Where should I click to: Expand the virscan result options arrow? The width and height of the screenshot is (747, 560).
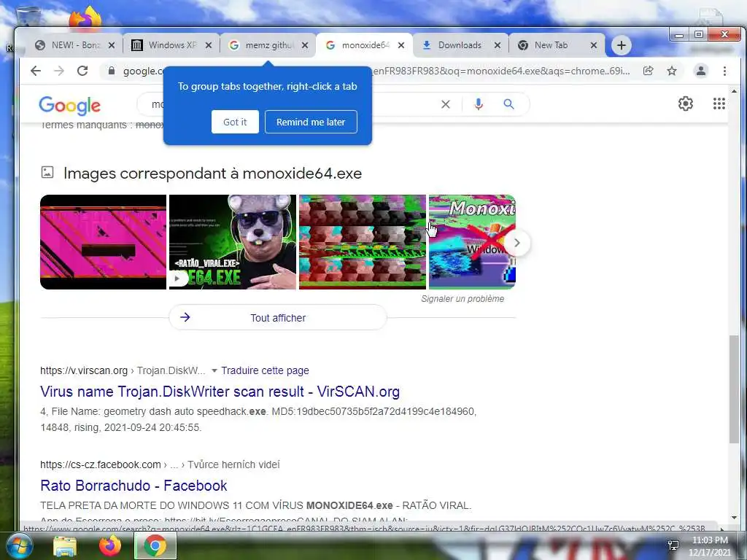click(214, 370)
